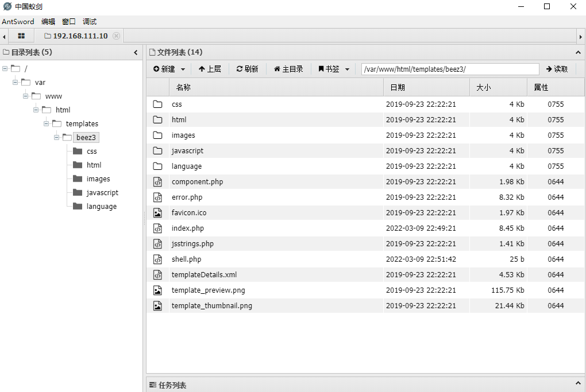The image size is (586, 392).
Task: Go to 主目录
Action: [x=288, y=69]
